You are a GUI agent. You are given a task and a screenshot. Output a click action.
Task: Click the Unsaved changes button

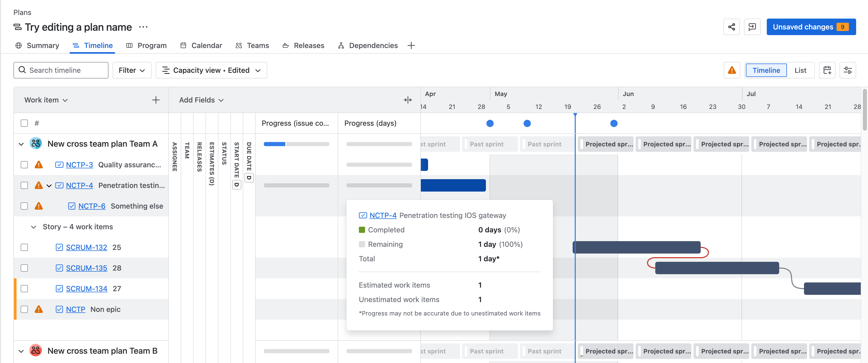coord(811,27)
